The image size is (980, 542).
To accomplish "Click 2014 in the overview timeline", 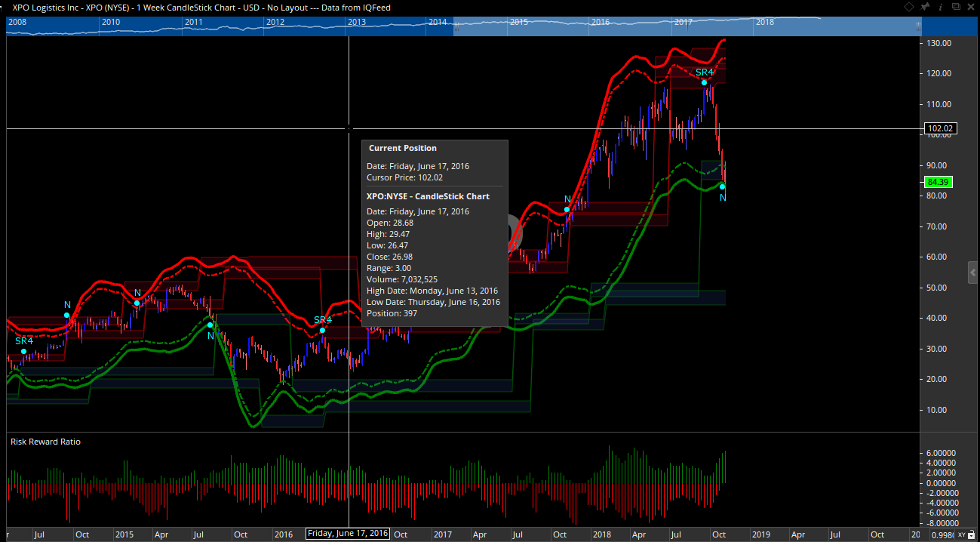I will coord(438,22).
